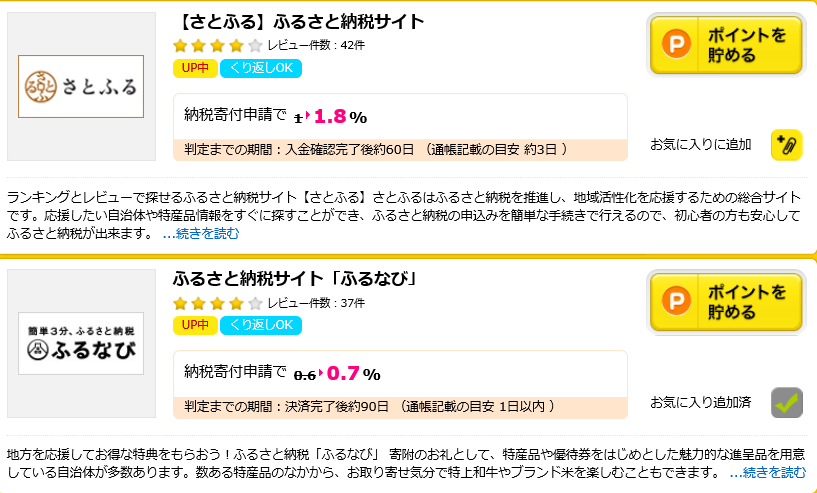Click the orange P icon for ふるなび
Screen dimensions: 817x493
[x=676, y=301]
